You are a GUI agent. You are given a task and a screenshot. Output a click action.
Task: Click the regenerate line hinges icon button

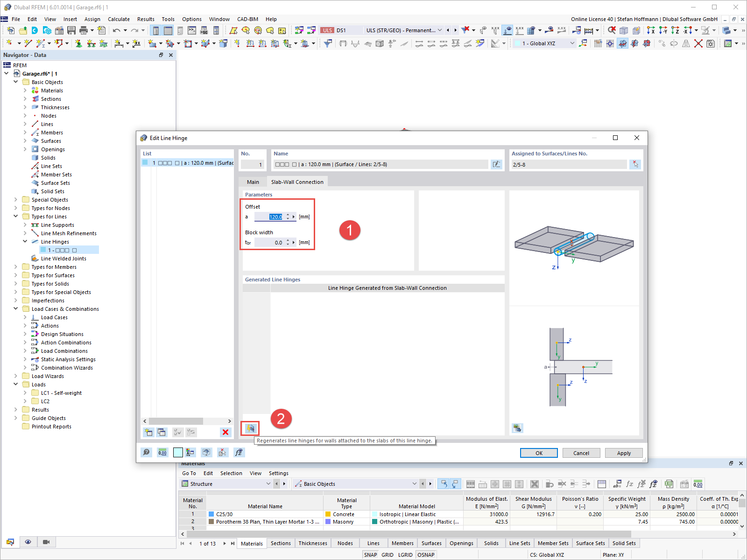click(250, 428)
